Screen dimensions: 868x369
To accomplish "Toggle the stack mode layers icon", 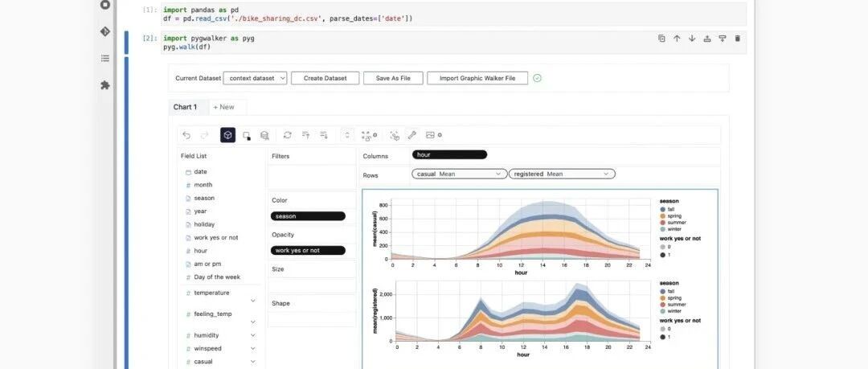I will tap(264, 135).
